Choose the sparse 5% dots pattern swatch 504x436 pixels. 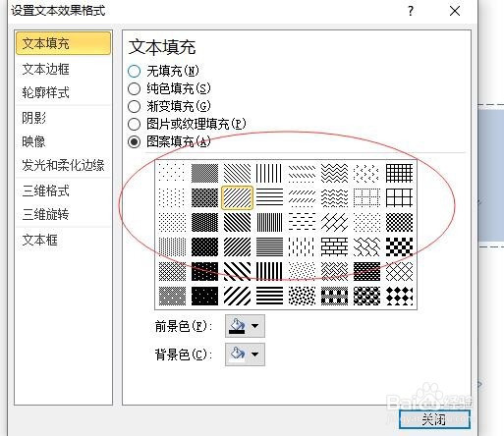coord(172,173)
